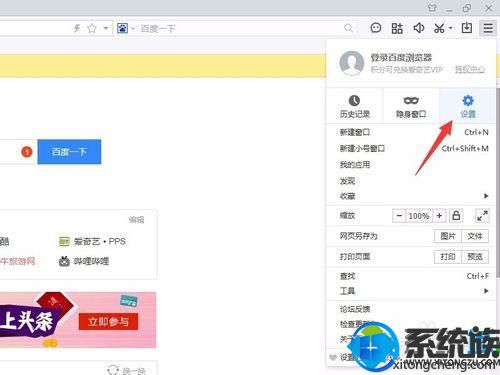Expand the screenshot tool dropdown arrow
The height and width of the screenshot is (375, 500).
[x=451, y=28]
